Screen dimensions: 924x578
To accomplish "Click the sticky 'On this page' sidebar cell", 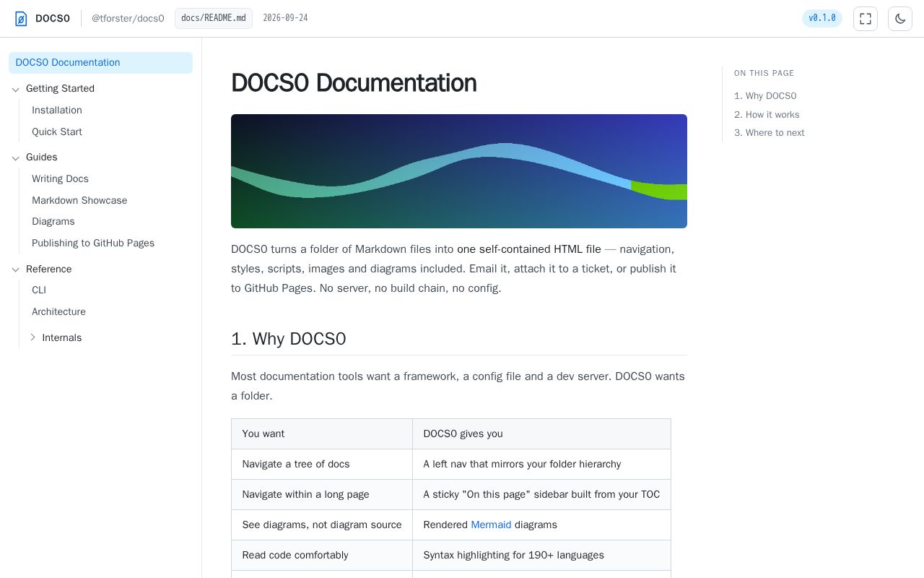I will click(x=541, y=494).
